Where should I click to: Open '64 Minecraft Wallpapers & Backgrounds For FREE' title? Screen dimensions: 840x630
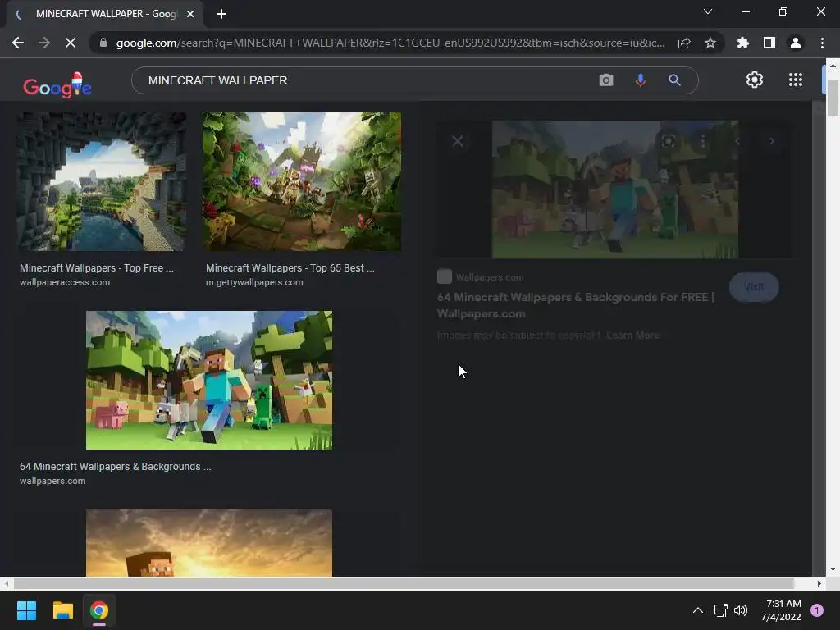[575, 305]
